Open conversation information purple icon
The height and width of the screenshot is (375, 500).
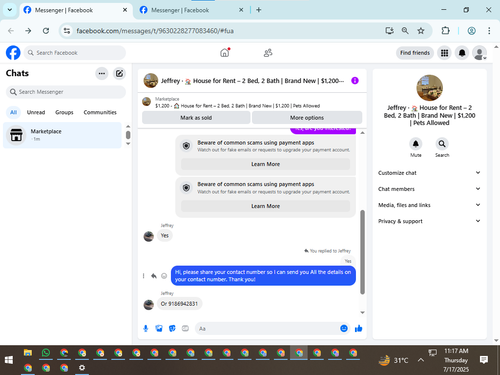[x=355, y=80]
